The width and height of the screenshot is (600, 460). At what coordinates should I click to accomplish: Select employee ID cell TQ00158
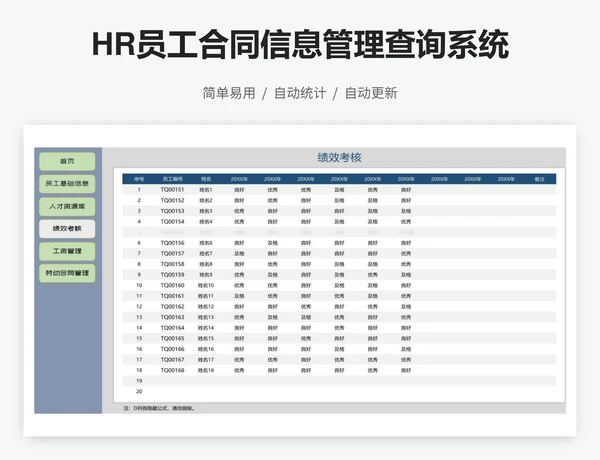tap(173, 264)
